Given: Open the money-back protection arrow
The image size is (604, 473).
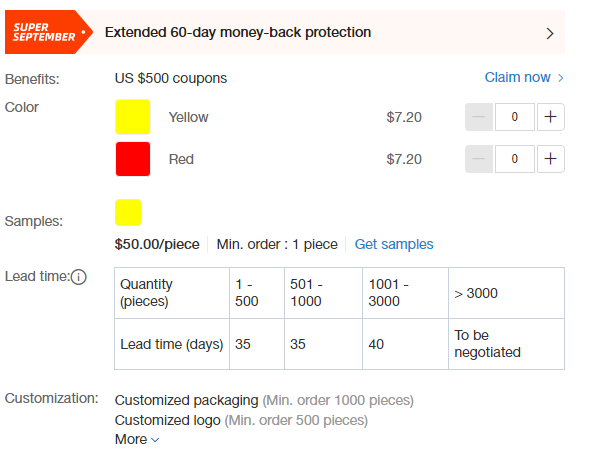Looking at the screenshot, I should pos(550,34).
